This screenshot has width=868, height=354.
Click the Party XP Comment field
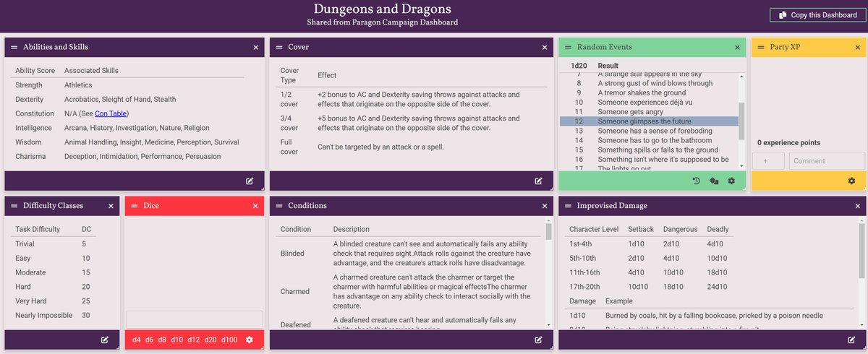point(827,160)
